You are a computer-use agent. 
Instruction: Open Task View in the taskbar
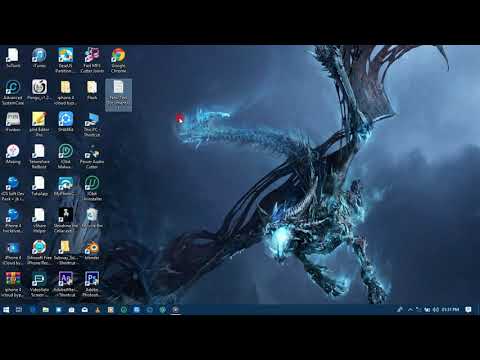coord(19,310)
